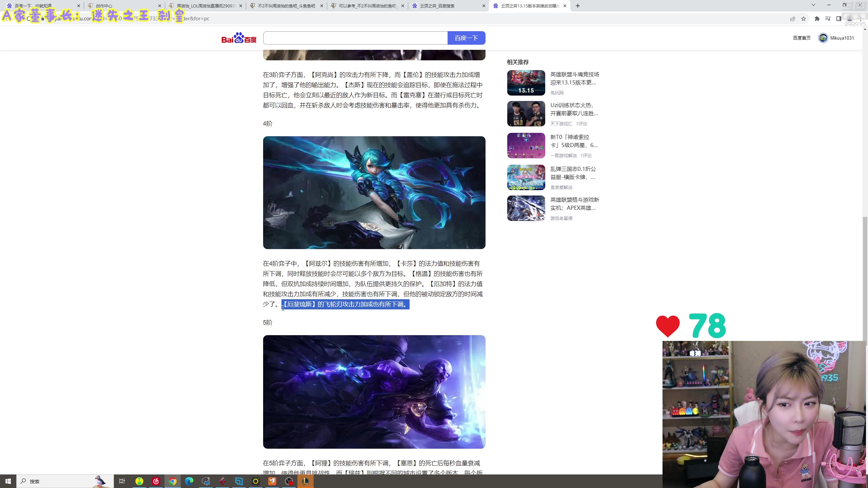Switch to the 不2不叫周淑怡的鱼吧_斗鱼鱼吧 tab
The width and height of the screenshot is (868, 488).
(286, 6)
